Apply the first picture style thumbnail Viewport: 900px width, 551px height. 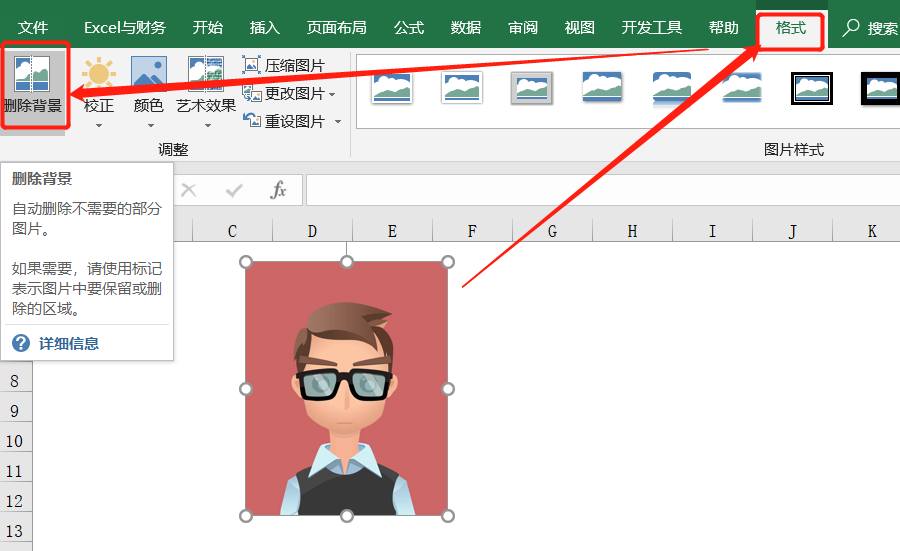click(x=392, y=88)
